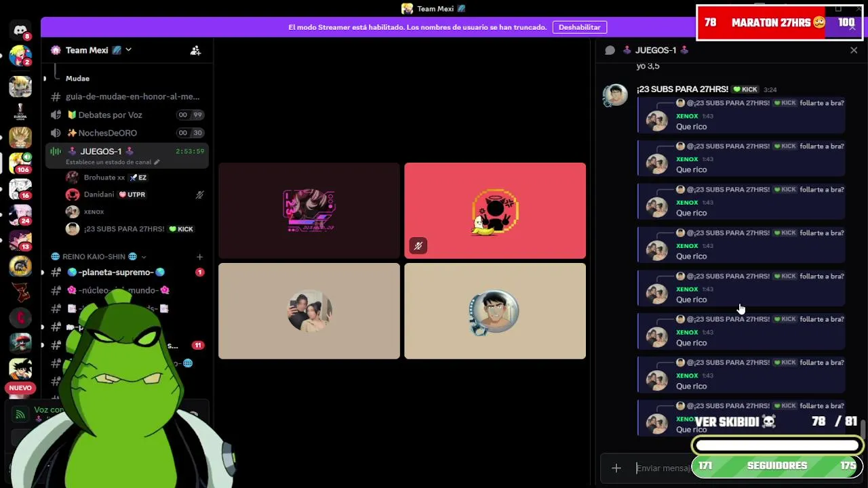
Task: Join the NochesDeORO voice channel
Action: coord(127,133)
